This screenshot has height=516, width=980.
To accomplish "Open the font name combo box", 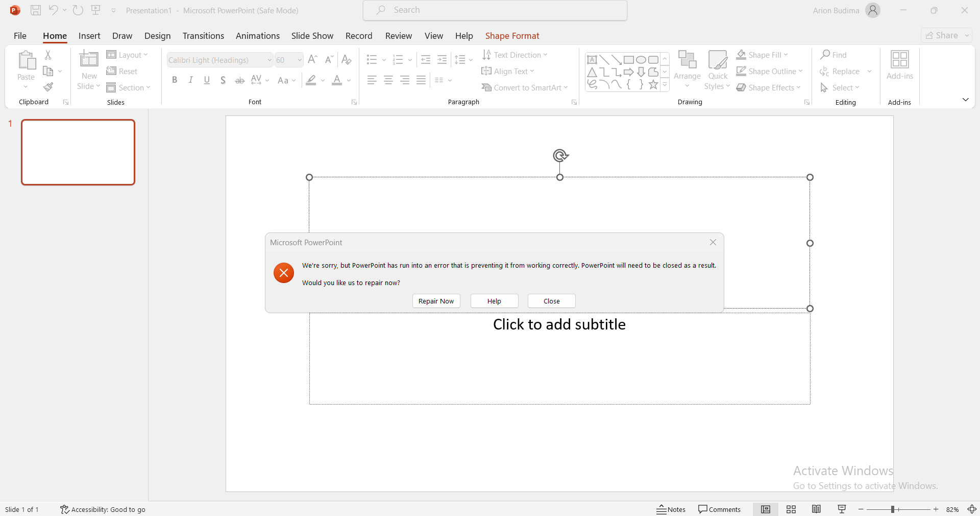I will point(220,60).
